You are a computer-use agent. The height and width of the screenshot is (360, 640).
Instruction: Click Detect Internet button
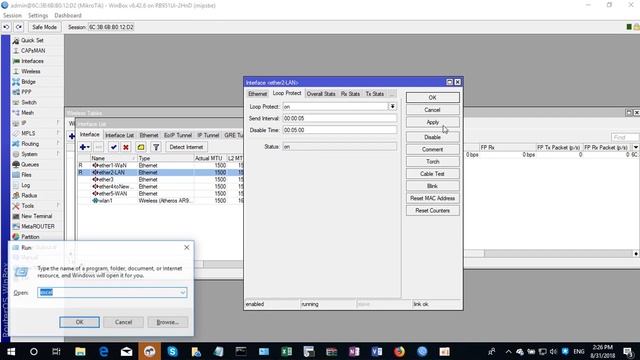pyautogui.click(x=186, y=147)
